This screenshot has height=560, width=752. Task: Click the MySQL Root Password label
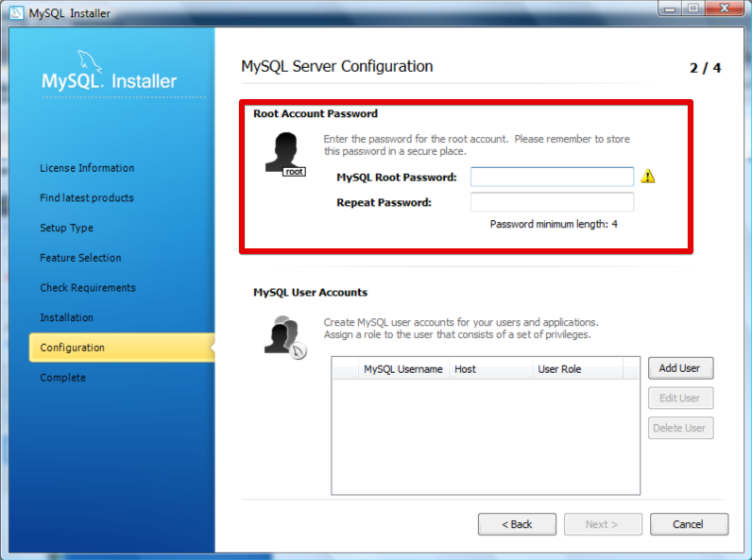click(397, 178)
